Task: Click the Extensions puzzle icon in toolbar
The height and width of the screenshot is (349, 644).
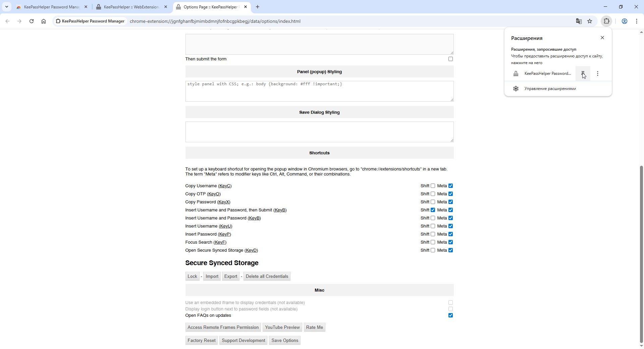Action: [606, 21]
